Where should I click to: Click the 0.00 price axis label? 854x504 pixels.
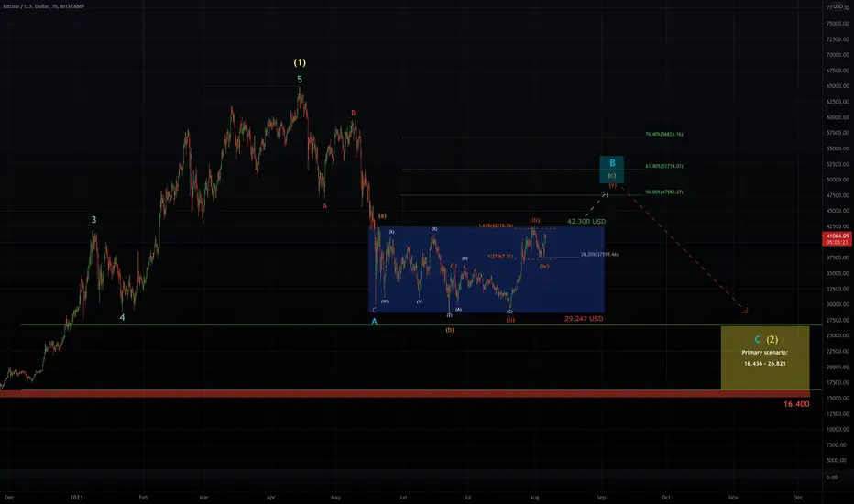point(832,477)
